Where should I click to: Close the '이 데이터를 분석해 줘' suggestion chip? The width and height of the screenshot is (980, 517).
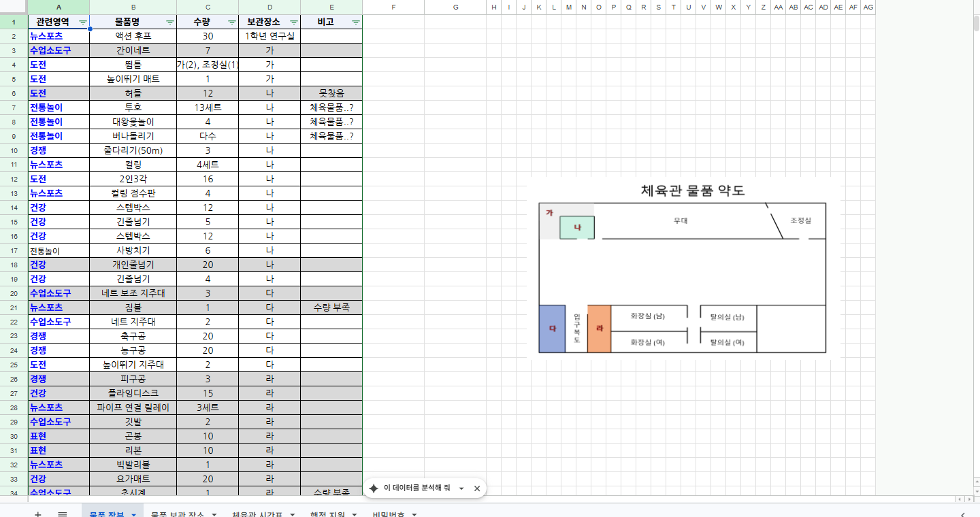(x=477, y=488)
